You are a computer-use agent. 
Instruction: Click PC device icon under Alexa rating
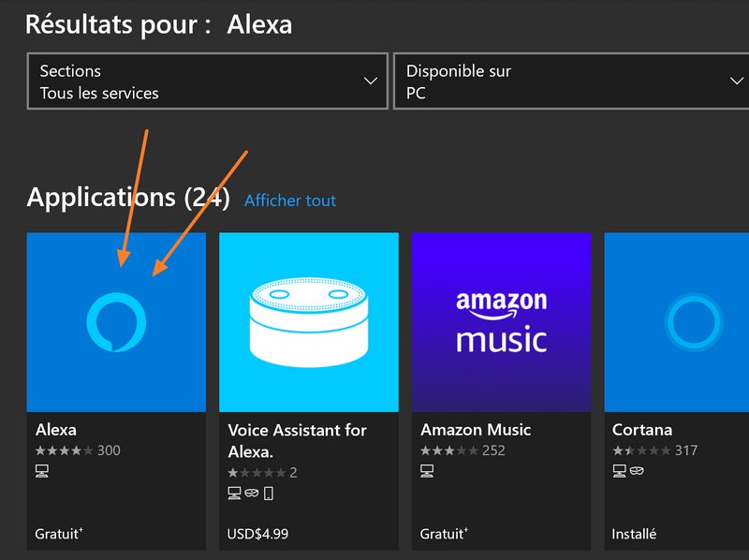pyautogui.click(x=42, y=471)
